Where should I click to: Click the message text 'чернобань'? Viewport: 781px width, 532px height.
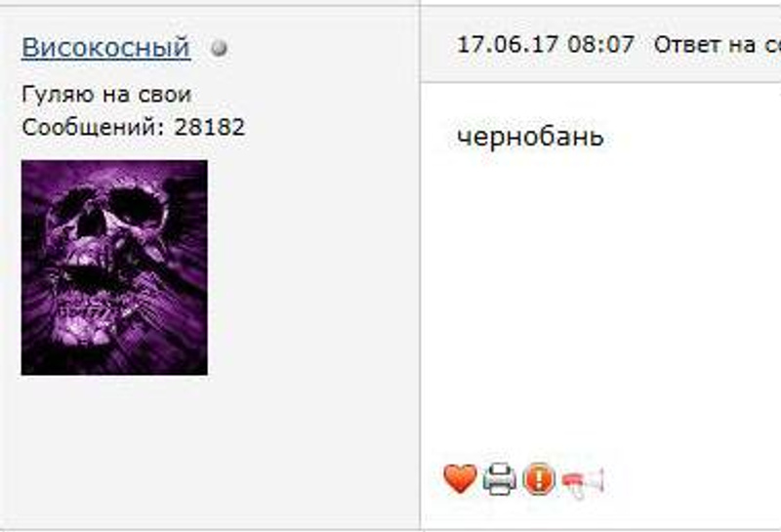(530, 137)
